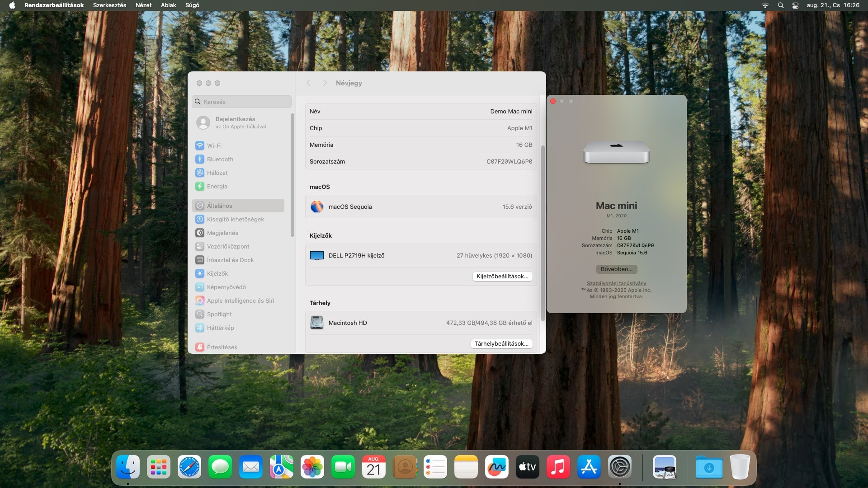Open Apple Intelligence és Siri settings

point(240,300)
